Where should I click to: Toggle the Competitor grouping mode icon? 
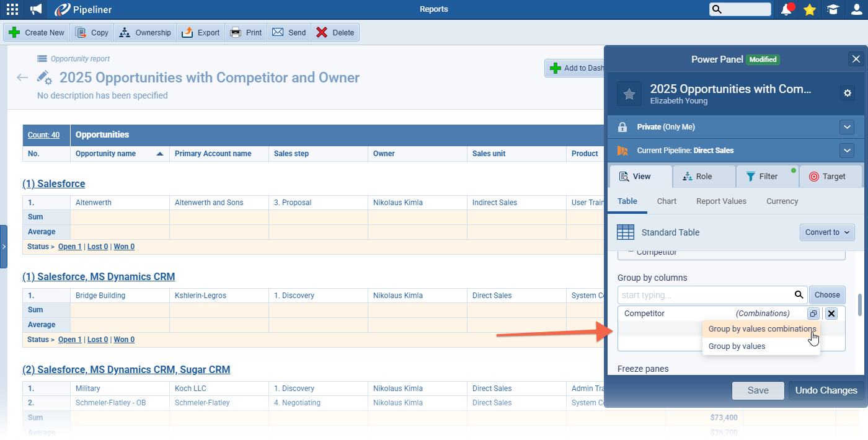coord(813,314)
